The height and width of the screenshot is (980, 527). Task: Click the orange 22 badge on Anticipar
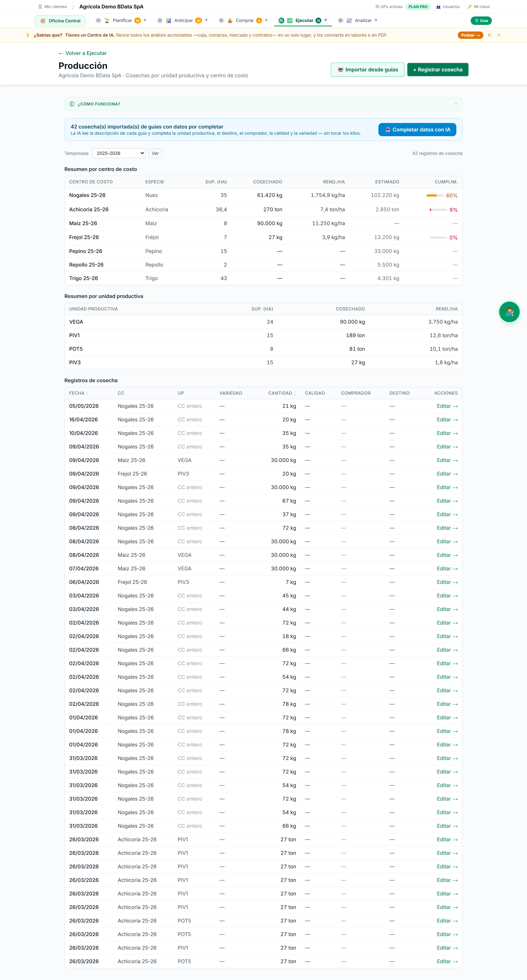click(199, 21)
